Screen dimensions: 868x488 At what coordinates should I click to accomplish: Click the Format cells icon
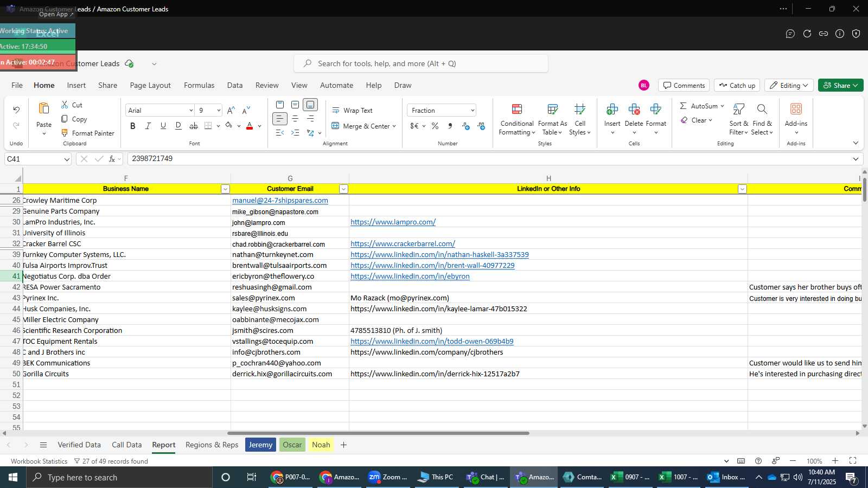(655, 110)
